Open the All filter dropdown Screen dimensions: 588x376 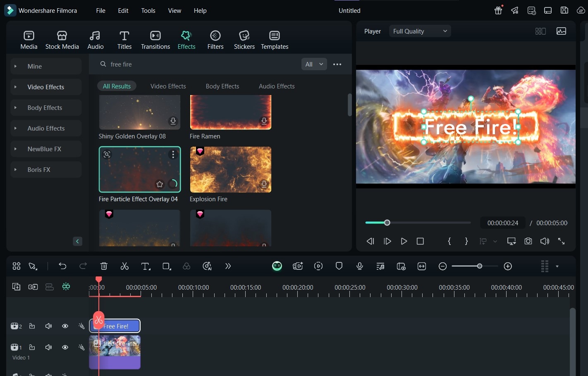click(x=314, y=64)
